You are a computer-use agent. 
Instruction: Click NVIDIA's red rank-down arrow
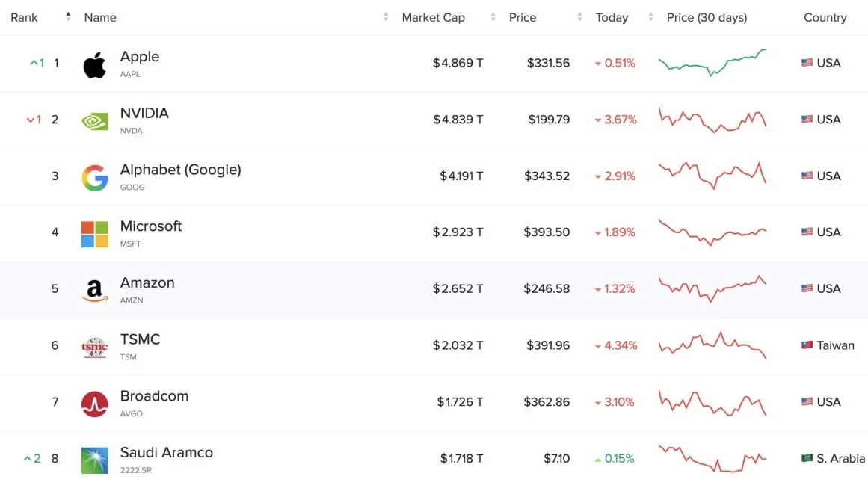[x=31, y=120]
